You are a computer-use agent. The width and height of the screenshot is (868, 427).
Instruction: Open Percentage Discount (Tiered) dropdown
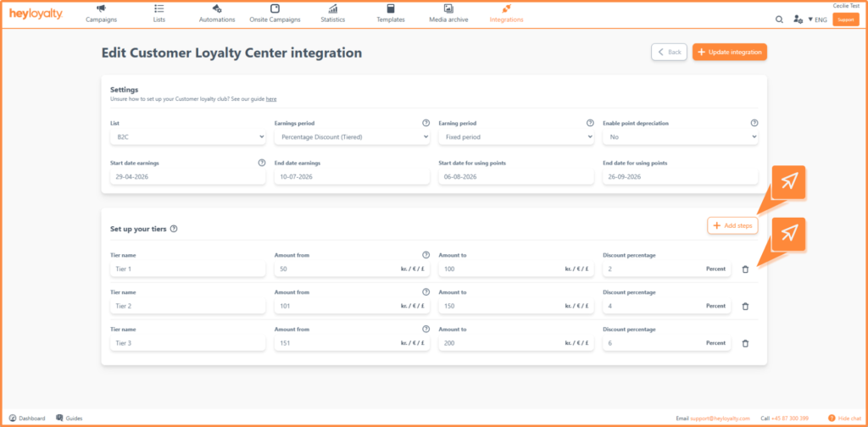(352, 136)
